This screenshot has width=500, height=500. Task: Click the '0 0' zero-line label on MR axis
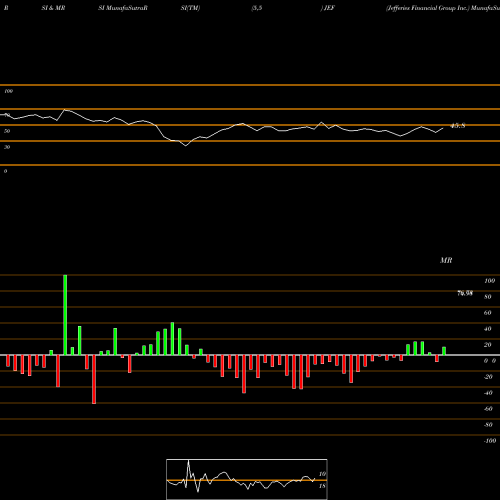click(x=490, y=361)
